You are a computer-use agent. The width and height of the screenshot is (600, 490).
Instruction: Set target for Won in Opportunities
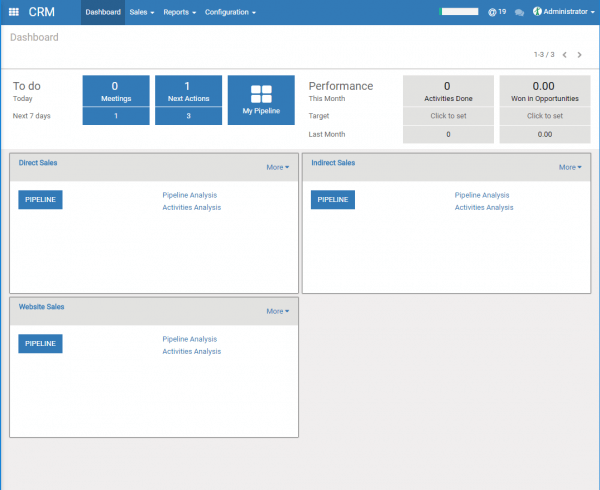click(545, 116)
